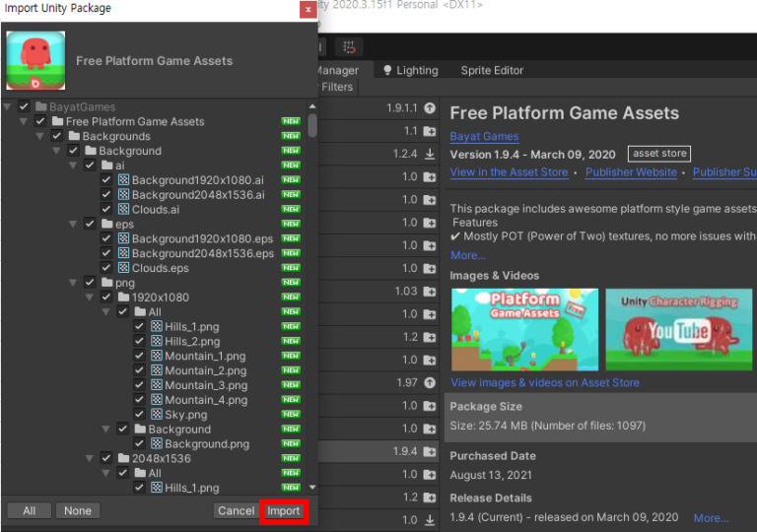Click the asset store tag label
757x532 pixels.
pos(659,154)
